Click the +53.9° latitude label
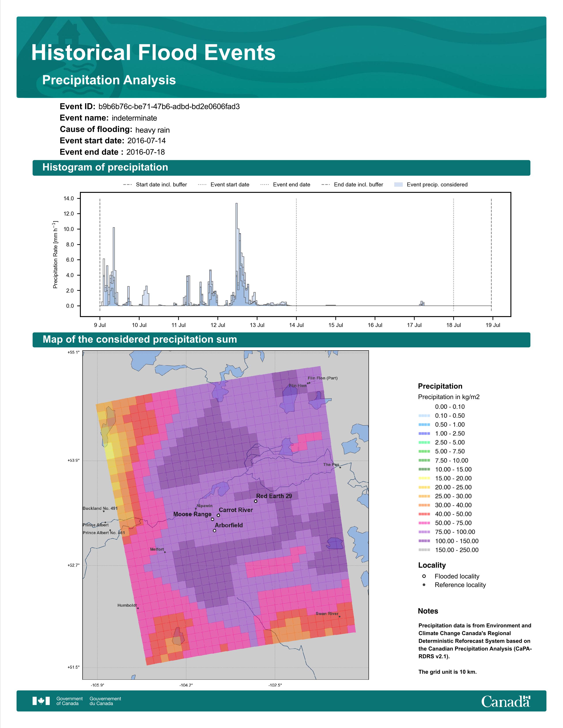The image size is (563, 728). 74,460
